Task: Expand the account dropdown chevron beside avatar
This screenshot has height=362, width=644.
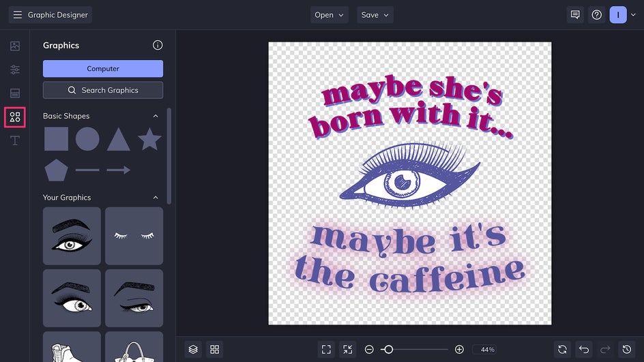Action: pos(633,15)
